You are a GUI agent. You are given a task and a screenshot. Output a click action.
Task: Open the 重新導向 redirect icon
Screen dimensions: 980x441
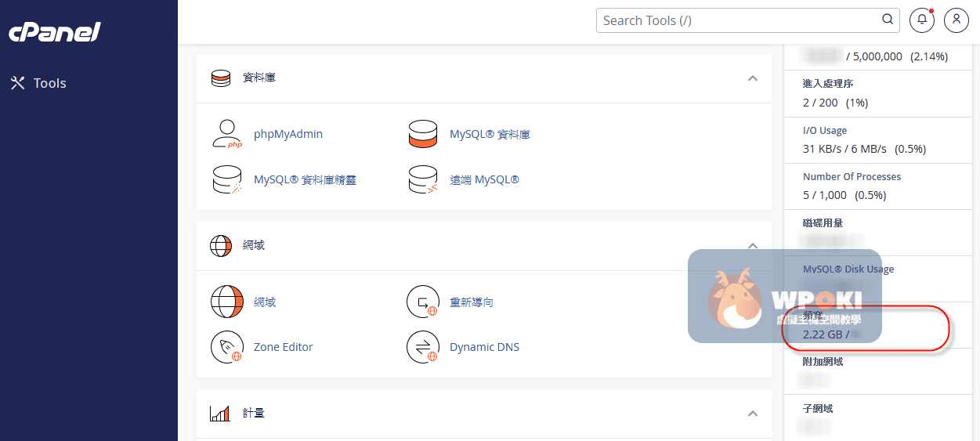422,302
